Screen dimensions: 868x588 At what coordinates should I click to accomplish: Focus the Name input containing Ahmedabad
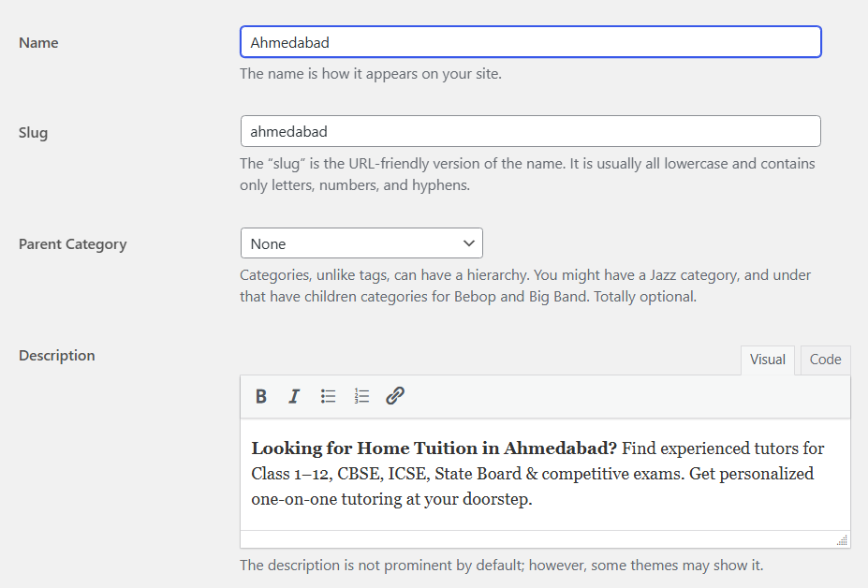[530, 42]
